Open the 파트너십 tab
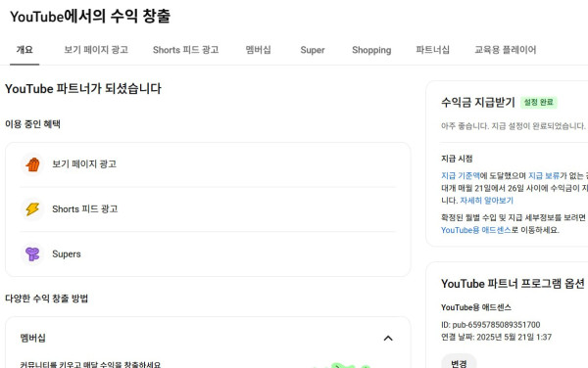The image size is (588, 368). (432, 50)
